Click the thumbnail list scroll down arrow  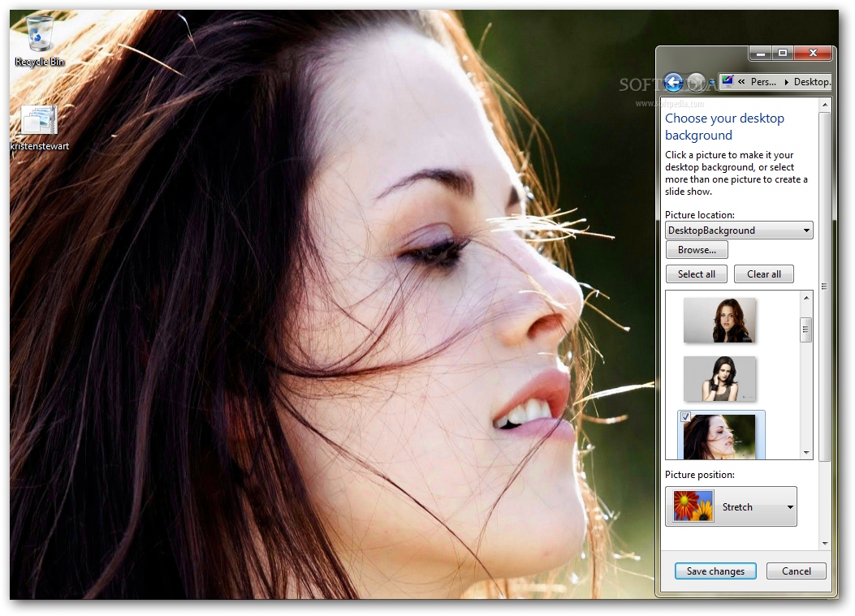(806, 452)
